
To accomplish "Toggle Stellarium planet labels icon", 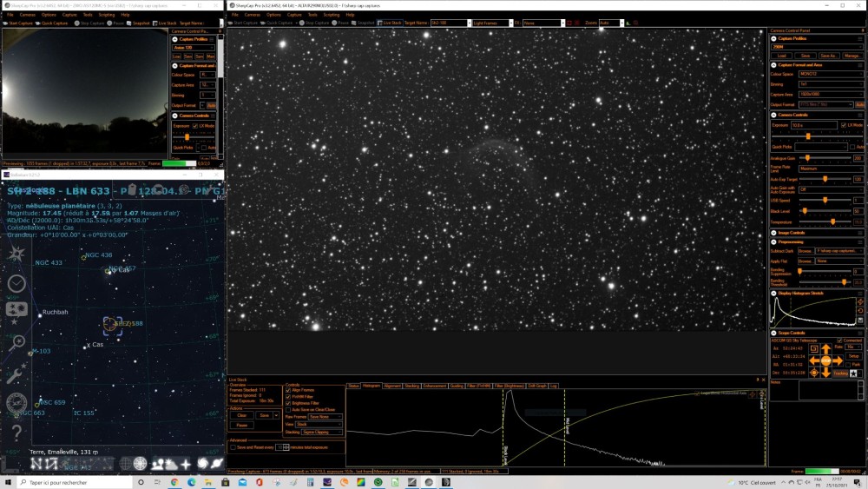I will tap(216, 464).
